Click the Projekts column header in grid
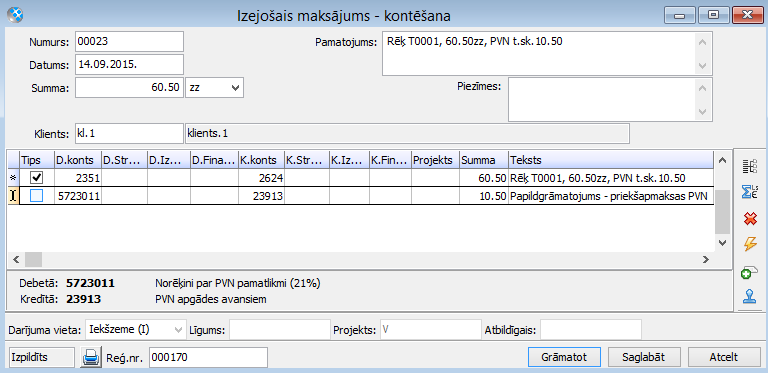Viewport: 768px width, 373px height. [435, 160]
